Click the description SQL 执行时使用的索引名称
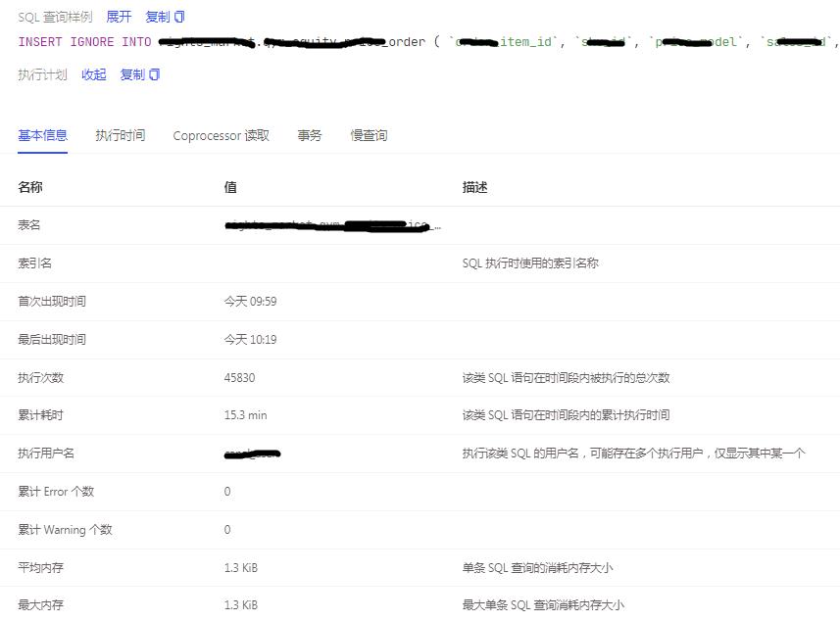The width and height of the screenshot is (840, 621). [x=530, y=263]
